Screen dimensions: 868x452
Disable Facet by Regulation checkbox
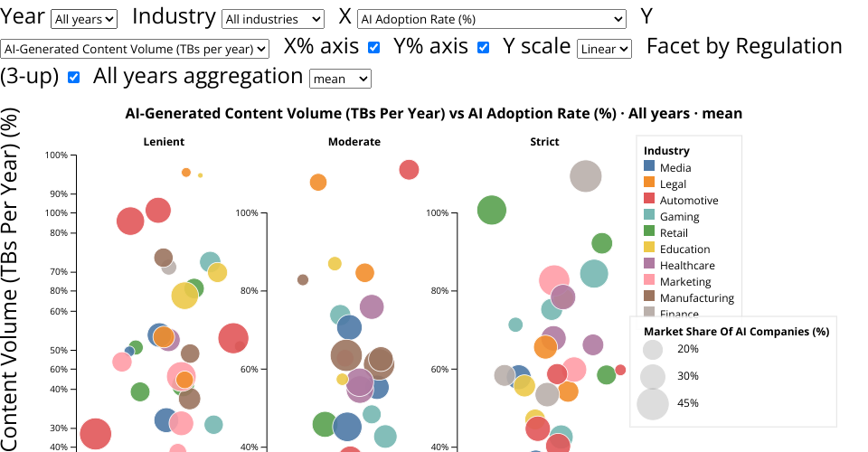pyautogui.click(x=74, y=78)
